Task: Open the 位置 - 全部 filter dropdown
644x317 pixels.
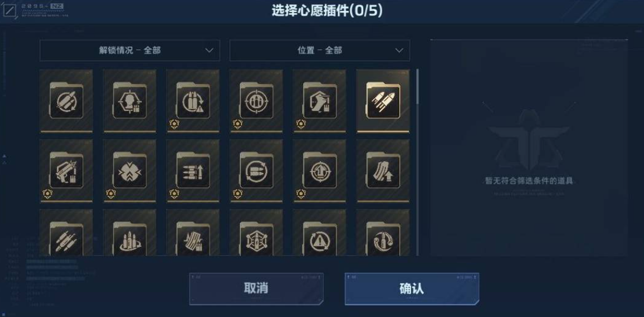Action: pos(320,50)
